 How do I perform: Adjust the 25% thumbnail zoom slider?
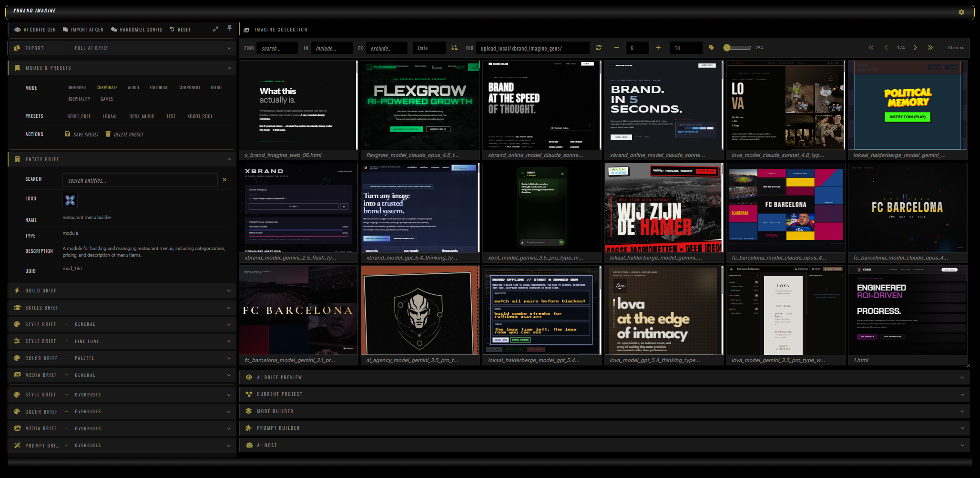[x=737, y=48]
